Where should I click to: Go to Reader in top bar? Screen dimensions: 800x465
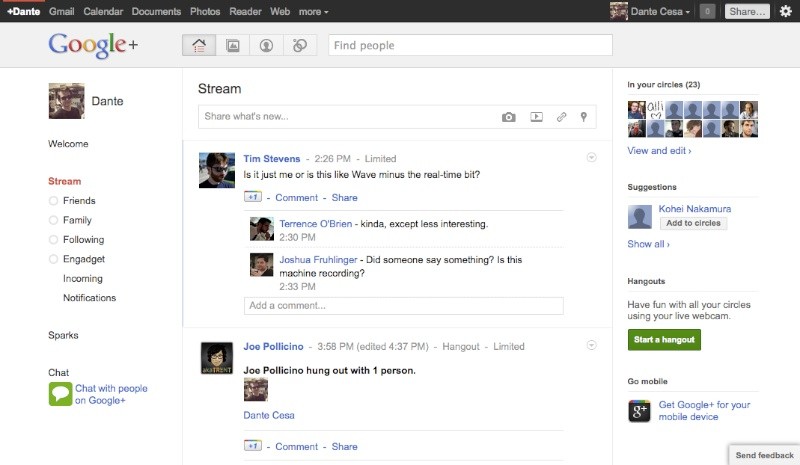[x=245, y=11]
